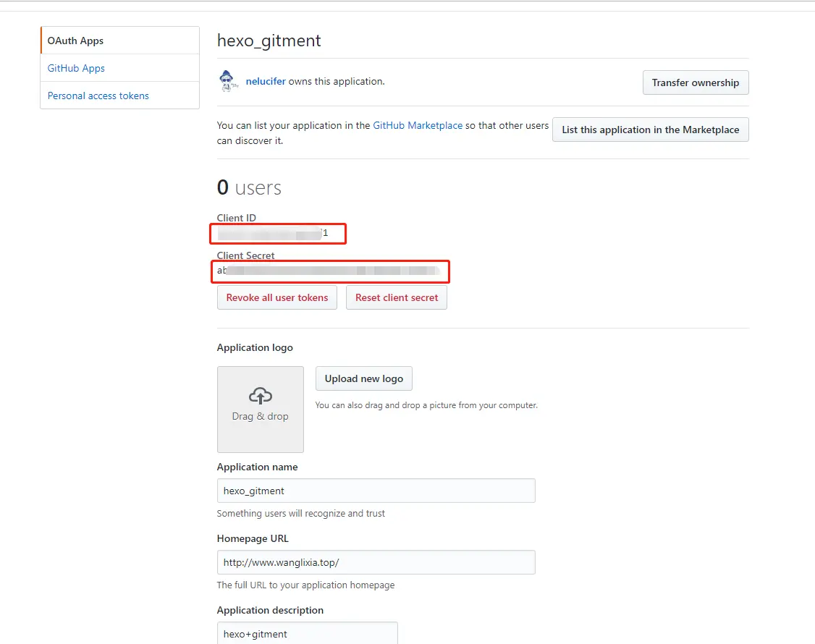
Task: Click the Application description label
Action: click(270, 610)
